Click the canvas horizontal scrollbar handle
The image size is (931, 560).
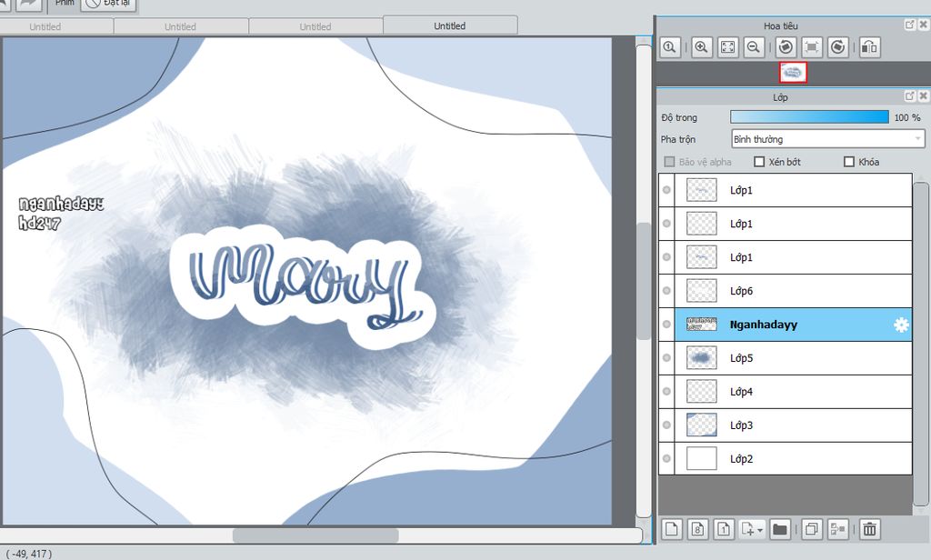pos(315,535)
